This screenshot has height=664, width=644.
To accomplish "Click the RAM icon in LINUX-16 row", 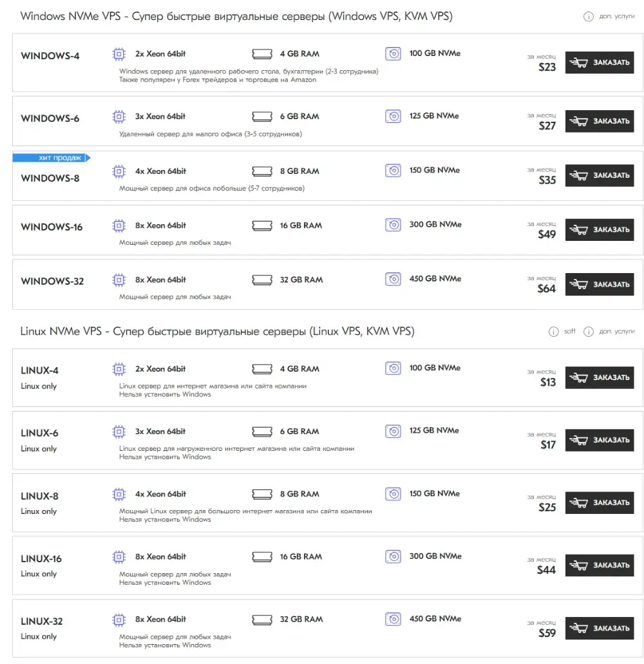I will pos(261,556).
